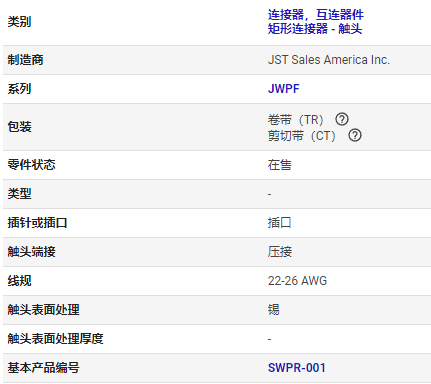This screenshot has height=384, width=431.
Task: Click the 制造商 row label
Action: [x=25, y=60]
